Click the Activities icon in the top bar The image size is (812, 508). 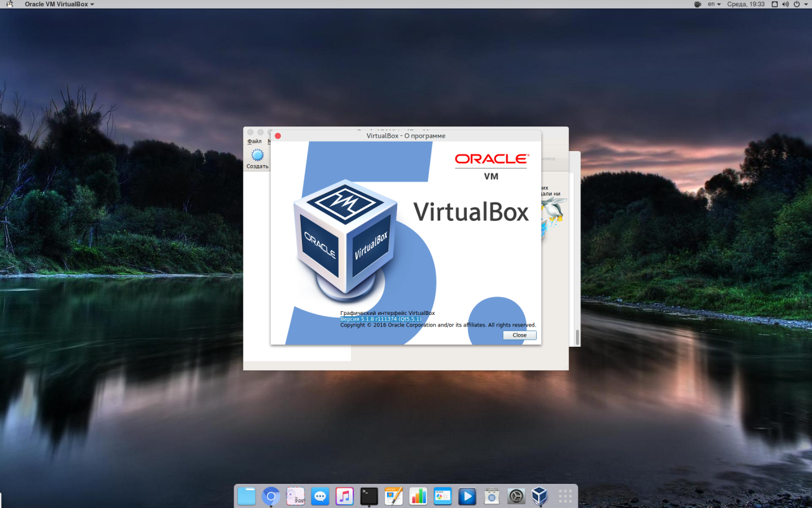click(x=10, y=4)
